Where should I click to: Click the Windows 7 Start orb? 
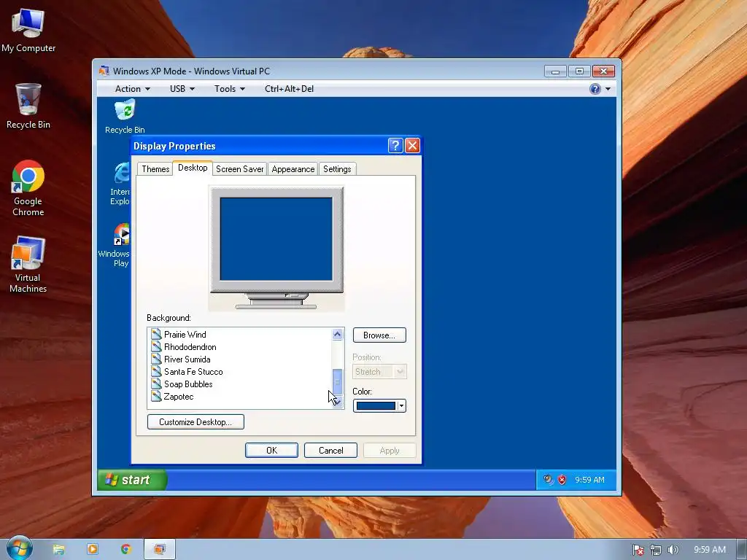coord(20,548)
